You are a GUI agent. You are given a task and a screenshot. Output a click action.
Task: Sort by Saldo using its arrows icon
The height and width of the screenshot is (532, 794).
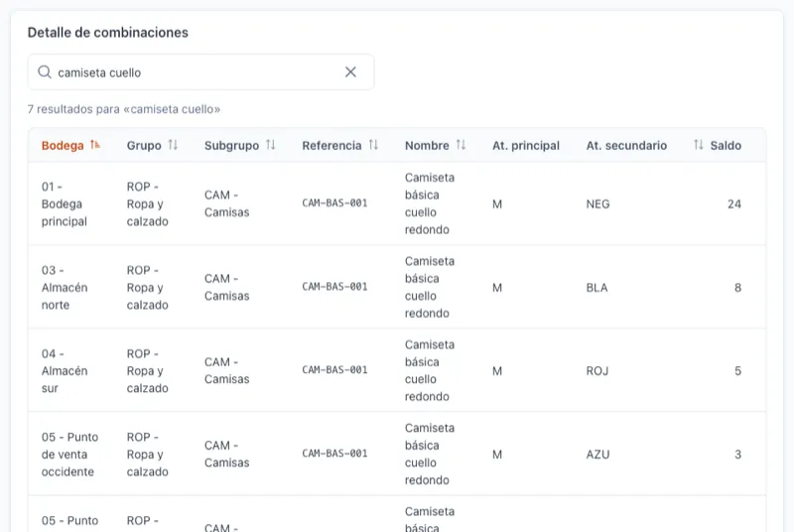pyautogui.click(x=699, y=145)
